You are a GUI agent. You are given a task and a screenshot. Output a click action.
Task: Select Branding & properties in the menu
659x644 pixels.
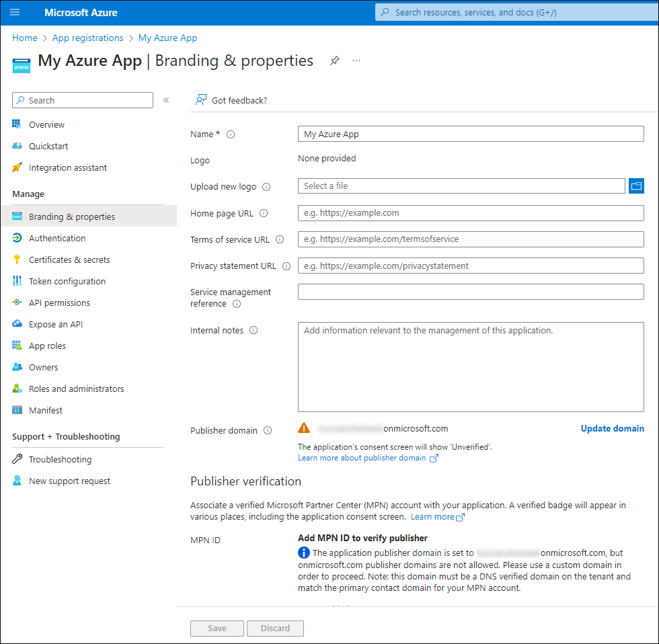pyautogui.click(x=89, y=216)
